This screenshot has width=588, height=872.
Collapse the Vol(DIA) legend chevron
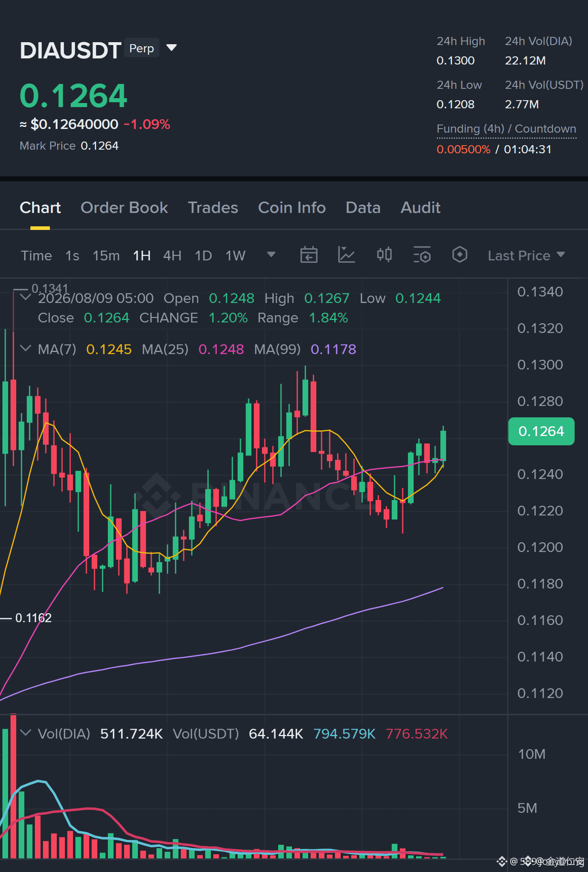tap(26, 733)
